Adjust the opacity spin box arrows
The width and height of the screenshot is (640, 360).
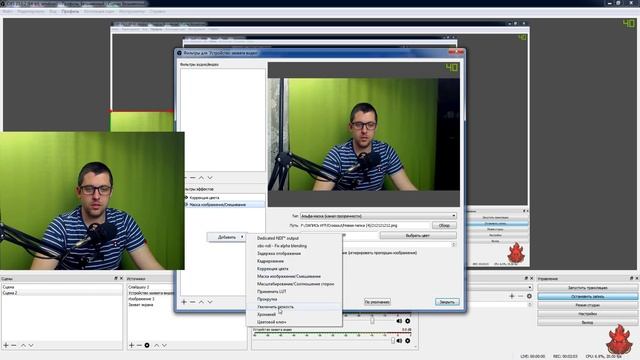click(x=453, y=244)
